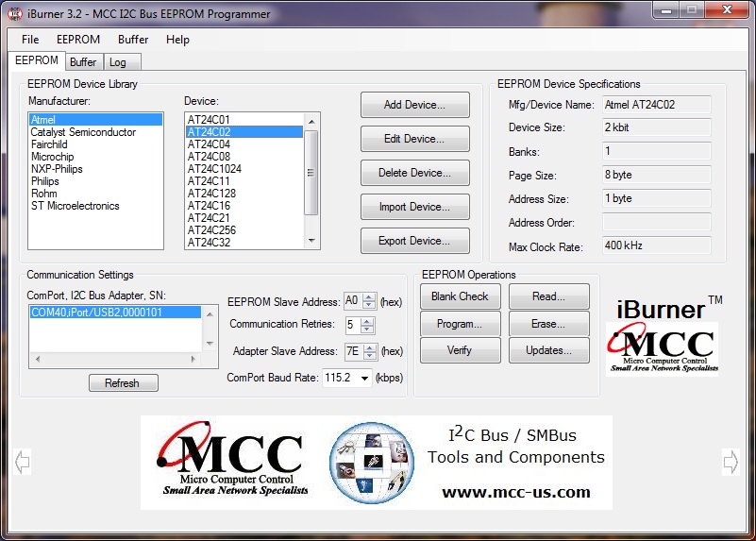Click the Import Device button
This screenshot has width=756, height=541.
[414, 207]
